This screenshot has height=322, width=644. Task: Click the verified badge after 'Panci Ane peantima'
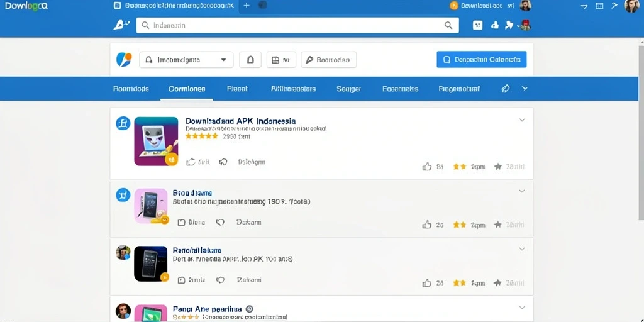pos(249,309)
